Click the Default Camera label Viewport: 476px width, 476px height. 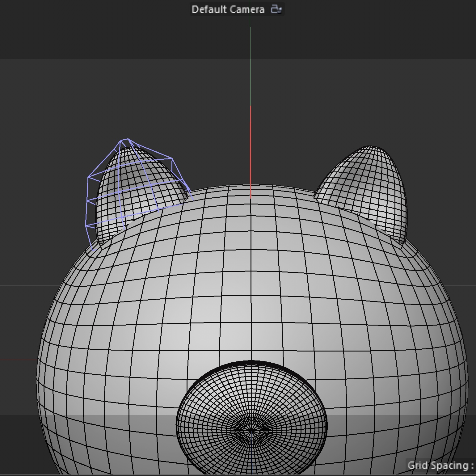228,10
